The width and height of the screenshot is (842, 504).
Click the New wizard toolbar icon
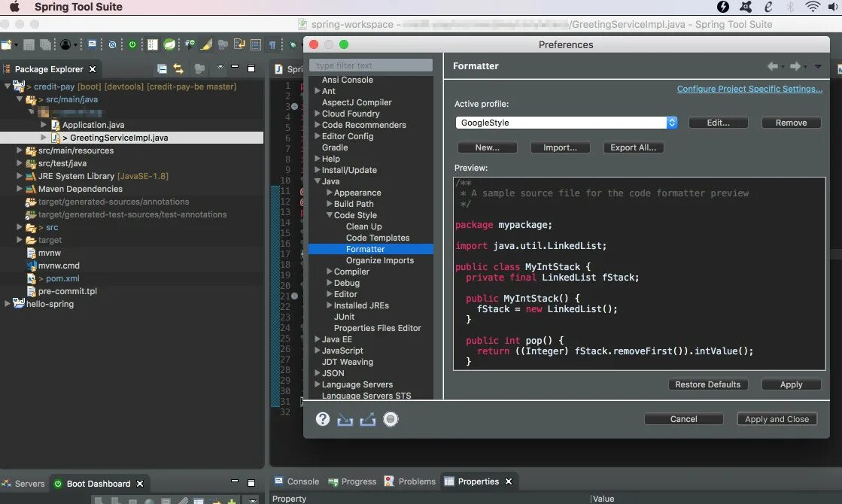pyautogui.click(x=7, y=44)
